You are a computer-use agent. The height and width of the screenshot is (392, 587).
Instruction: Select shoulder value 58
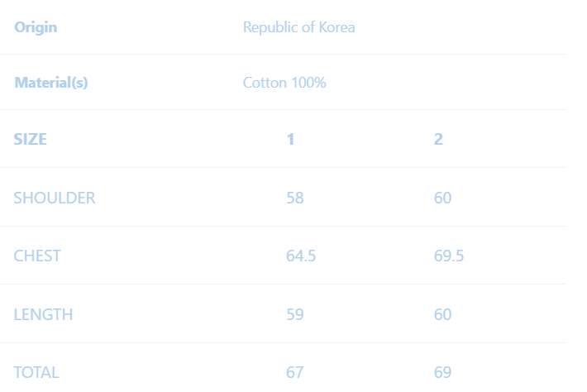295,198
